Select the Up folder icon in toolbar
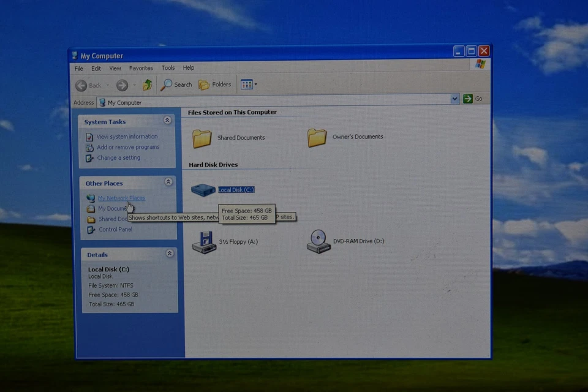 point(146,84)
